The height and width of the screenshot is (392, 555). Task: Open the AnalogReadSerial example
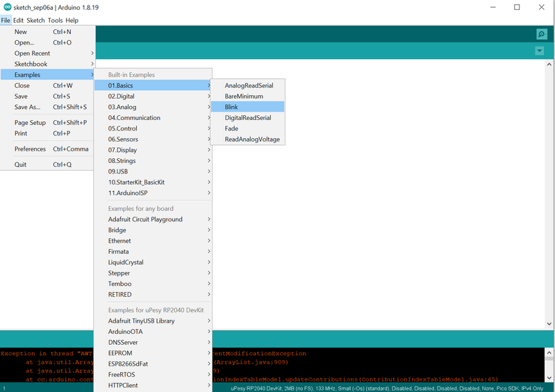[248, 85]
